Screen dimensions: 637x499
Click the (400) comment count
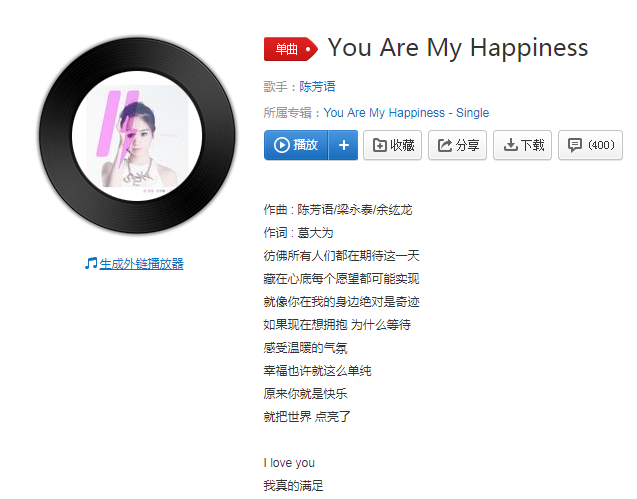601,145
